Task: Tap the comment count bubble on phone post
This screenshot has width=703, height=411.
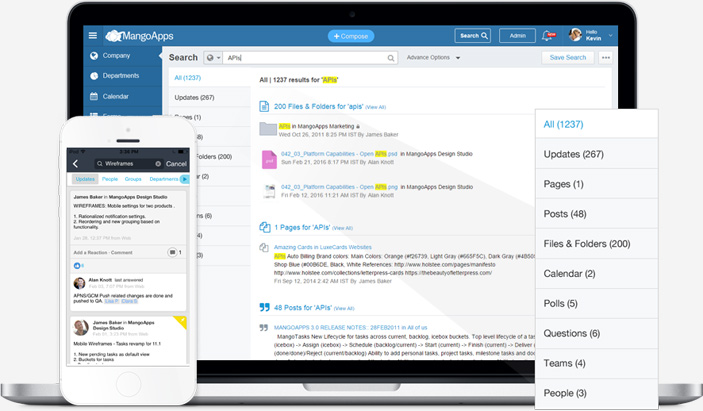Action: coord(172,252)
